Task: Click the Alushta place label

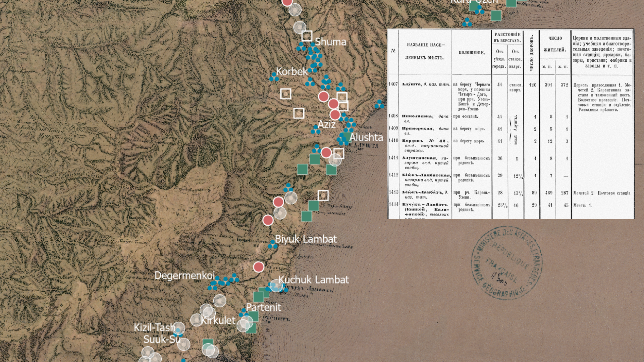Action: click(366, 137)
